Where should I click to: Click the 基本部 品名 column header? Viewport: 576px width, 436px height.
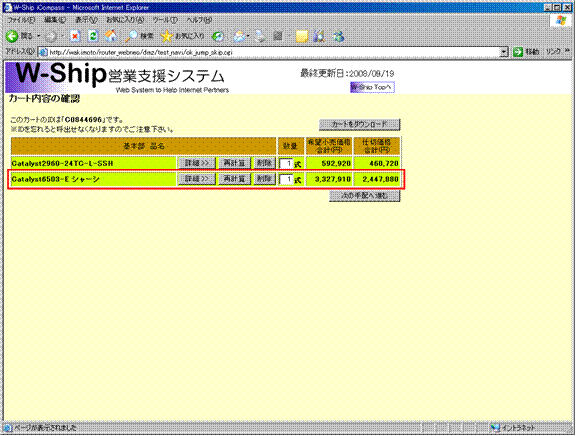[x=144, y=146]
